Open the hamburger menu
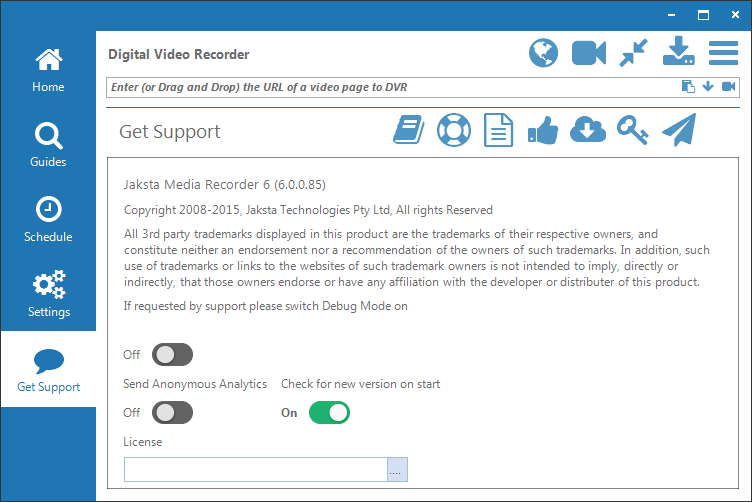This screenshot has height=502, width=752. (x=723, y=53)
